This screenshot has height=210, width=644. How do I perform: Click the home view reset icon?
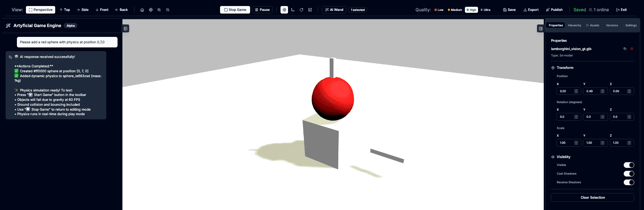pos(142,10)
